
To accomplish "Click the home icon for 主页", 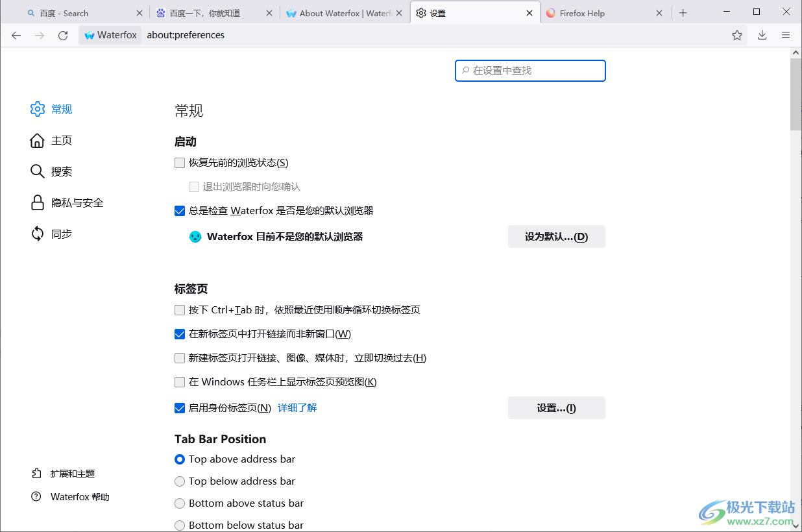I will point(38,140).
